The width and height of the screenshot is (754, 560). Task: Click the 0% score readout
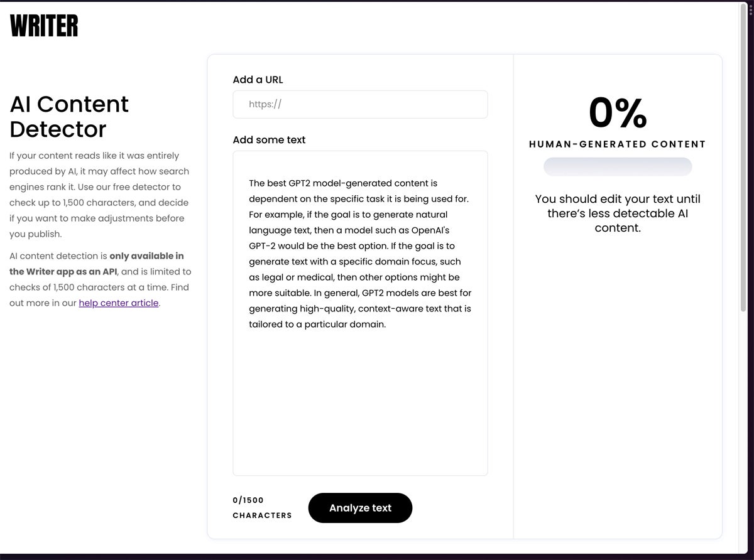click(618, 114)
